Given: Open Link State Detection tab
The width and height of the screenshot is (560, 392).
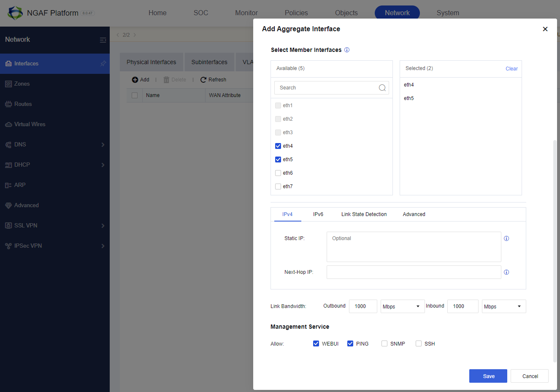Looking at the screenshot, I should tap(364, 214).
